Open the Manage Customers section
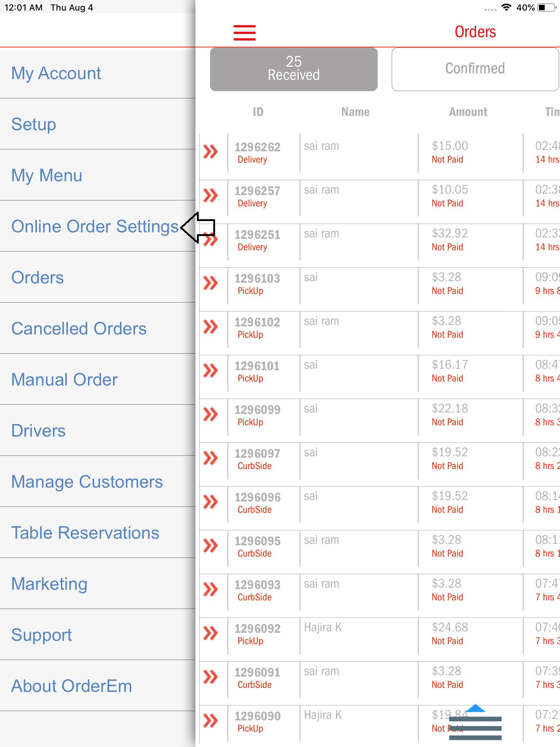 coord(87,482)
